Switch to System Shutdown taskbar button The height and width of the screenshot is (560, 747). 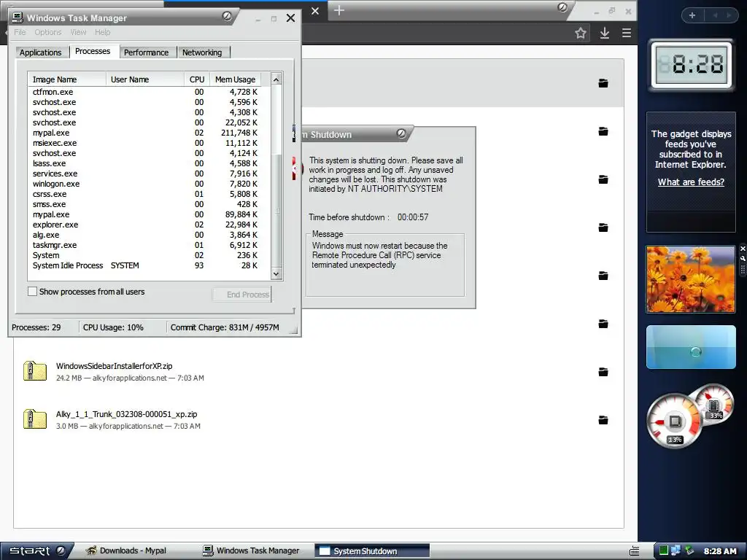tap(372, 551)
